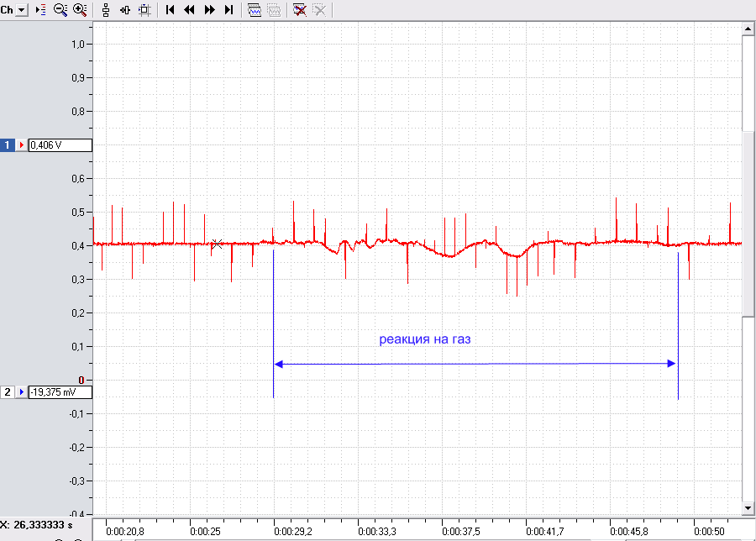Click the time label 0:00:50

coord(709,532)
